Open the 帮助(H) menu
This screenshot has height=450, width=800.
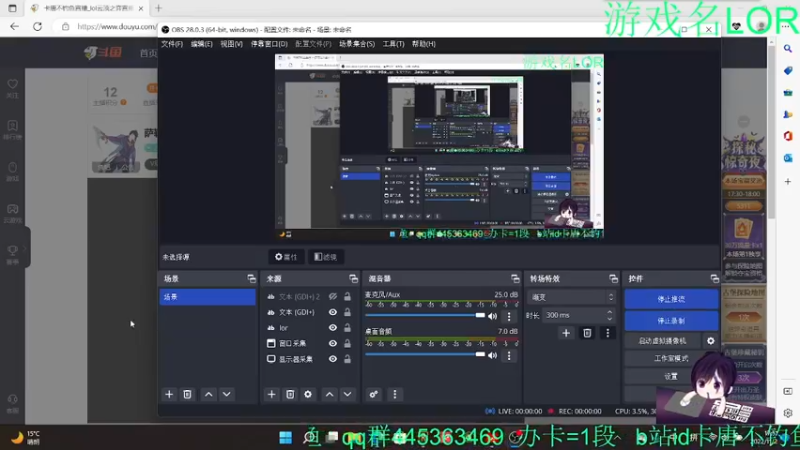(x=424, y=44)
